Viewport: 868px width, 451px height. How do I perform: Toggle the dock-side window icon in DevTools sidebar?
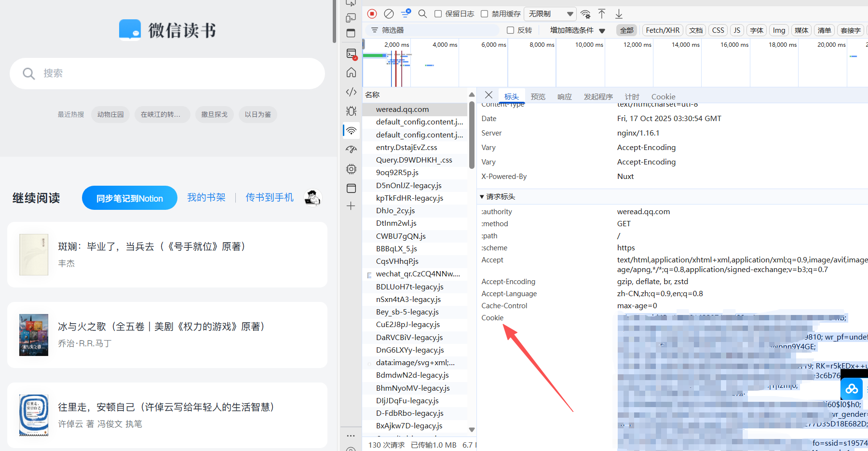[x=351, y=33]
